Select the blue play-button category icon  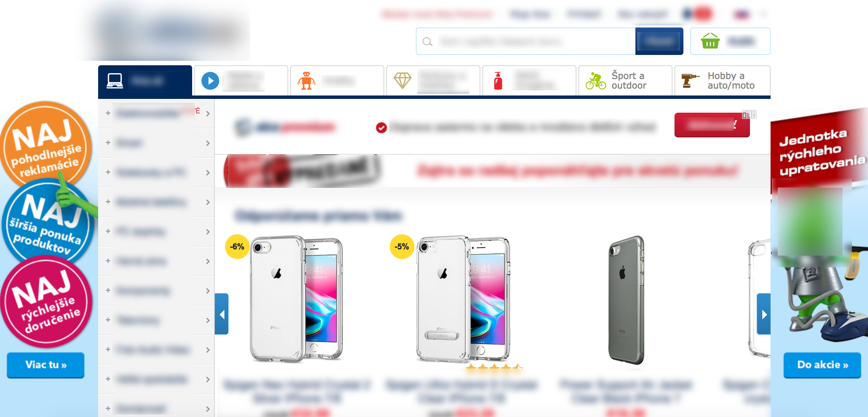pos(210,81)
